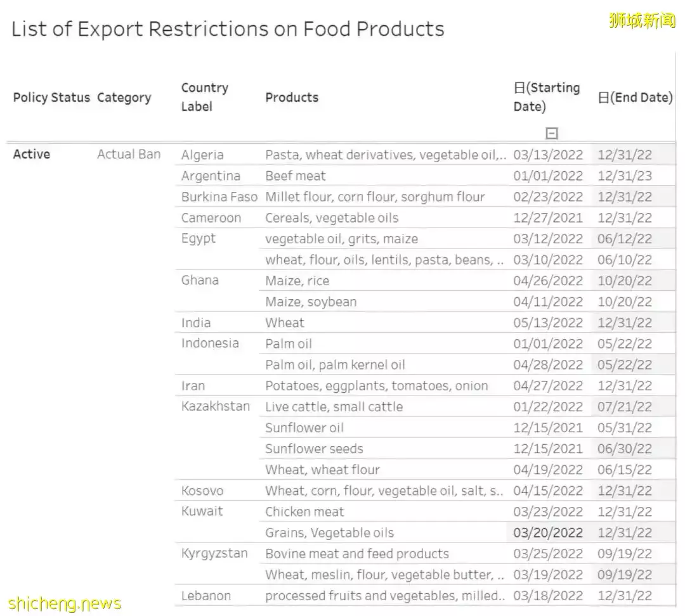Select the Actual Ban category cell

click(x=129, y=154)
